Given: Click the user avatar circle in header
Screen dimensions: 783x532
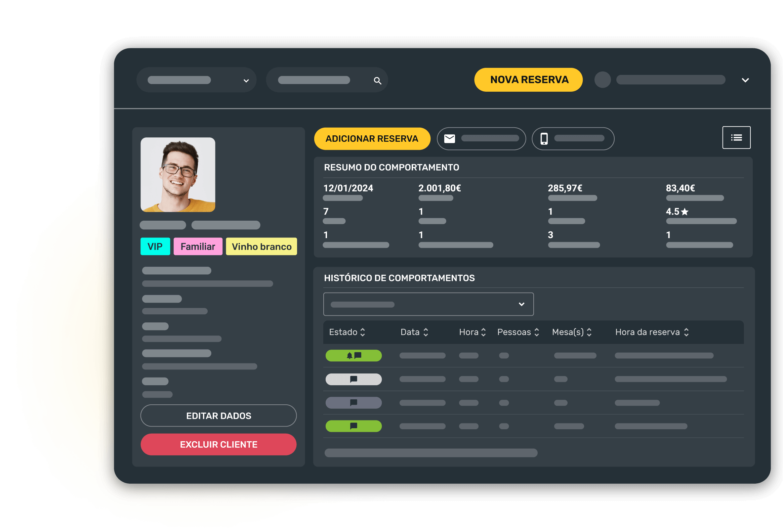Looking at the screenshot, I should pos(603,80).
